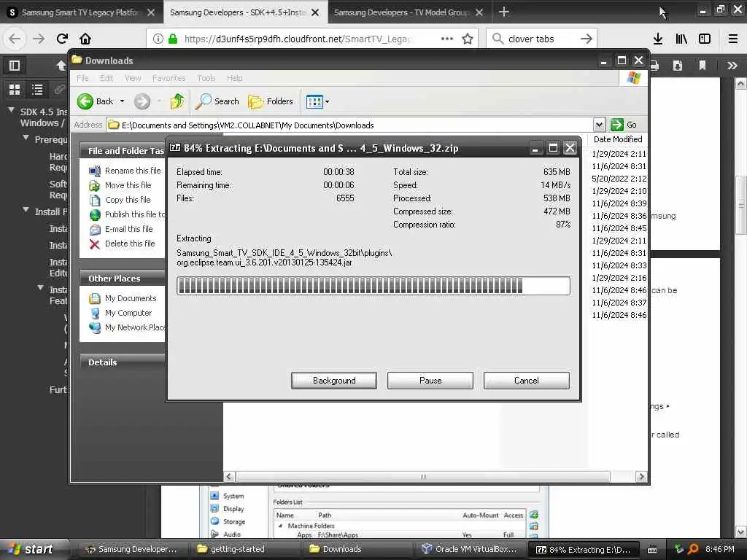Click the extraction progress bar
This screenshot has height=560, width=747.
coord(373,286)
